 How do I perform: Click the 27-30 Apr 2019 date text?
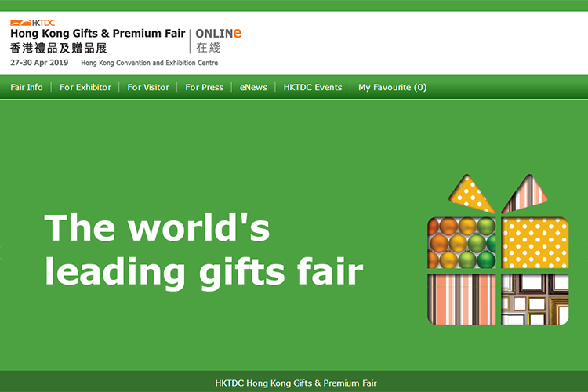click(x=39, y=63)
